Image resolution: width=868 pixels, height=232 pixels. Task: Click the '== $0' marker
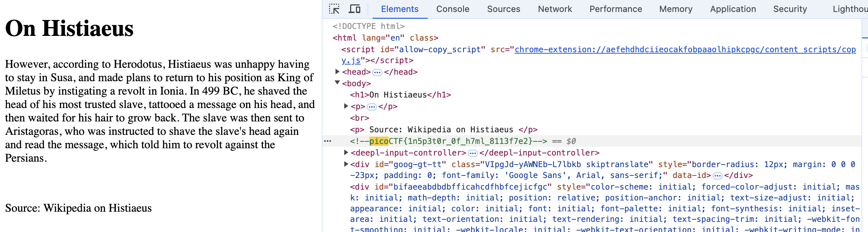click(x=564, y=141)
